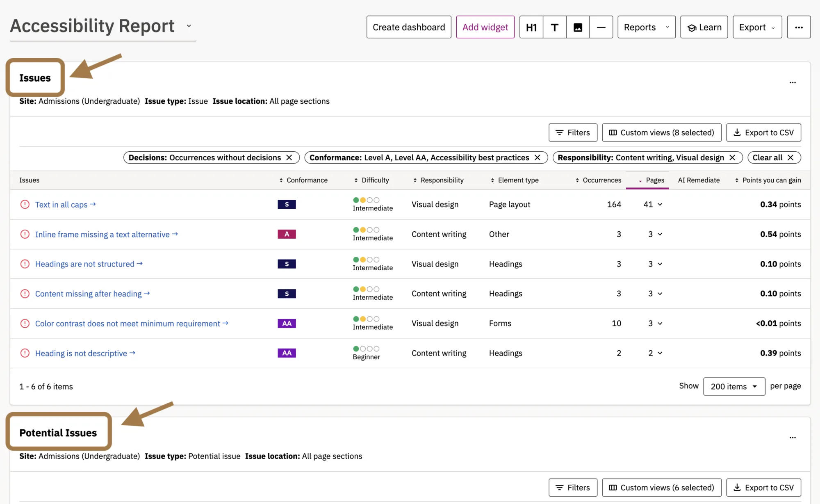820x504 pixels.
Task: Open Filters in Potential Issues widget
Action: 573,488
